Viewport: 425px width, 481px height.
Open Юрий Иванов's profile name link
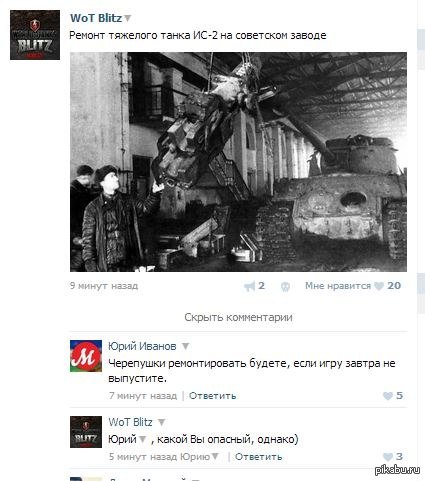pos(142,346)
